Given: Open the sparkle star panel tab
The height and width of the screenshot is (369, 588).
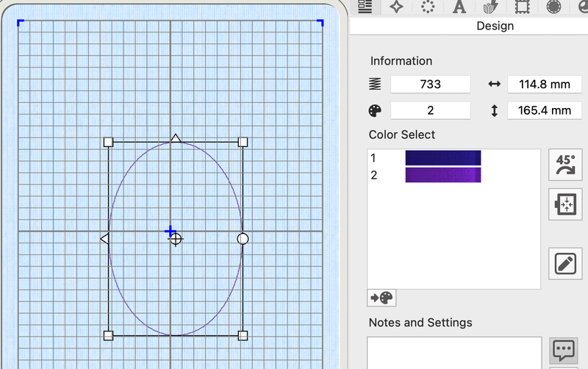Looking at the screenshot, I should (396, 7).
